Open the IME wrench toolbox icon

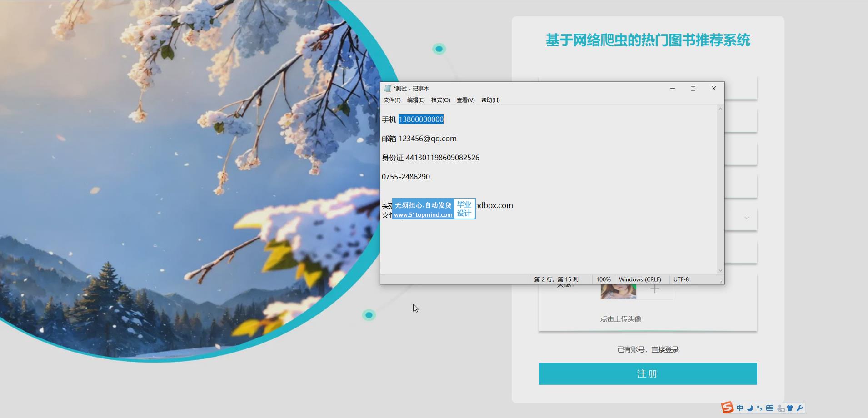(800, 408)
